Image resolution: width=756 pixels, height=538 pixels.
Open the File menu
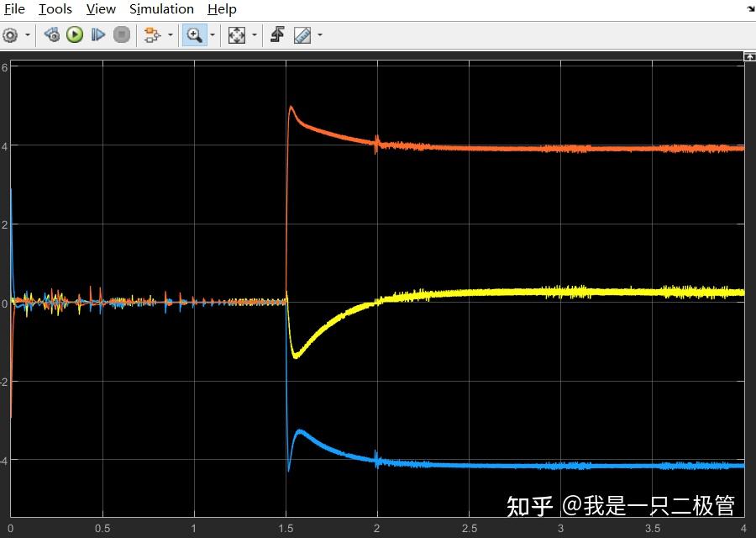(13, 9)
